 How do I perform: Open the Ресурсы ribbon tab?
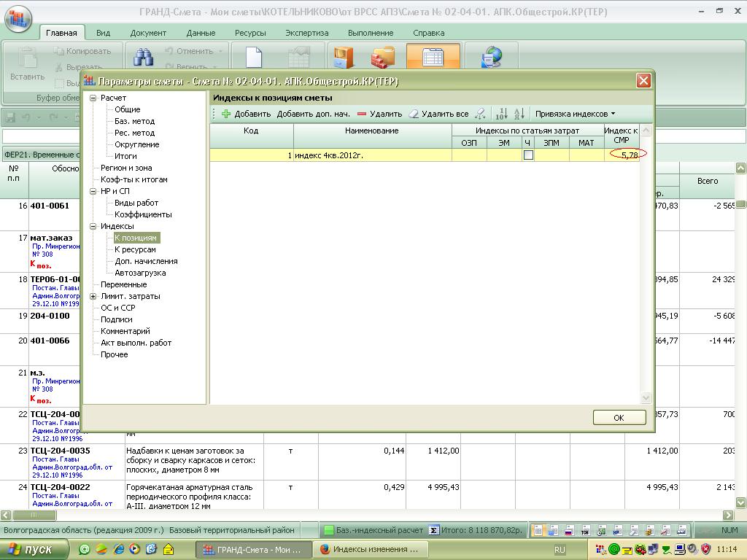[250, 33]
